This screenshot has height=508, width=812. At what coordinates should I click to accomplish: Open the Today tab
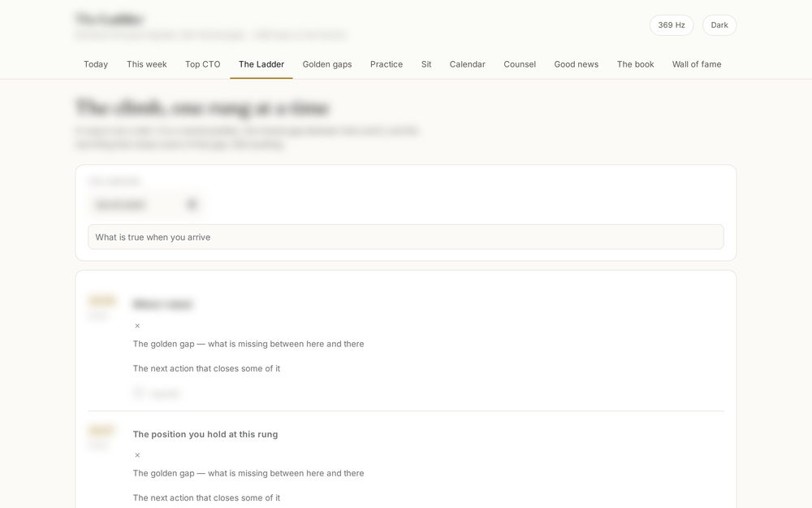pos(96,64)
